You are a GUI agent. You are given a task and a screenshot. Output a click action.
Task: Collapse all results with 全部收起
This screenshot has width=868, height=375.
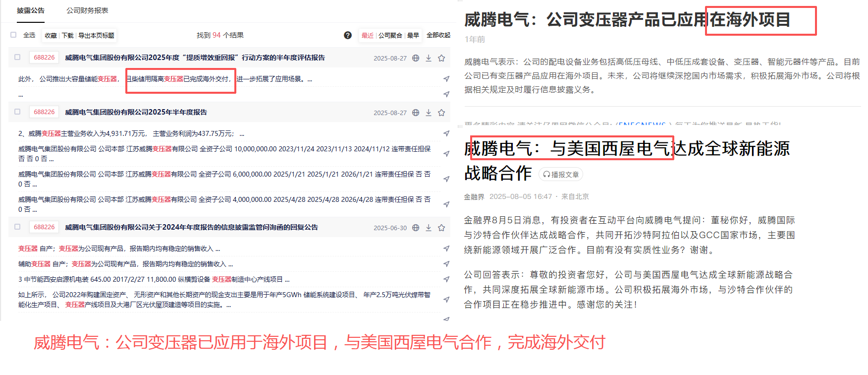pos(438,35)
